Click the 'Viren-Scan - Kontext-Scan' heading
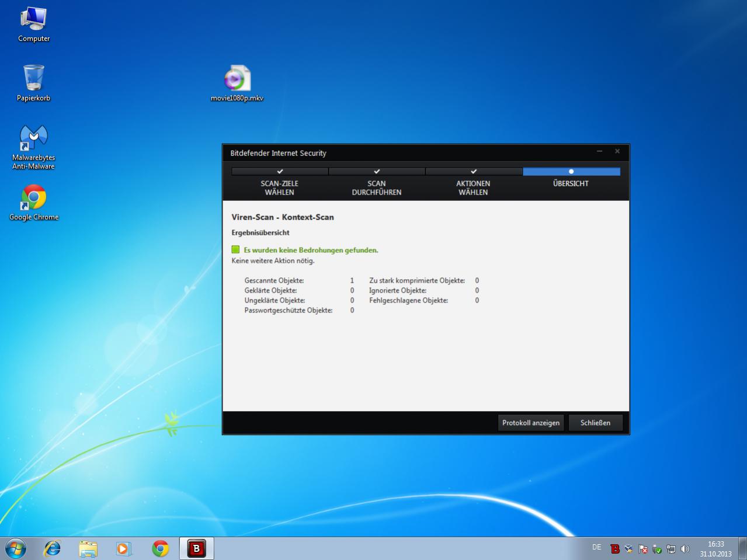Image resolution: width=747 pixels, height=560 pixels. pos(283,217)
